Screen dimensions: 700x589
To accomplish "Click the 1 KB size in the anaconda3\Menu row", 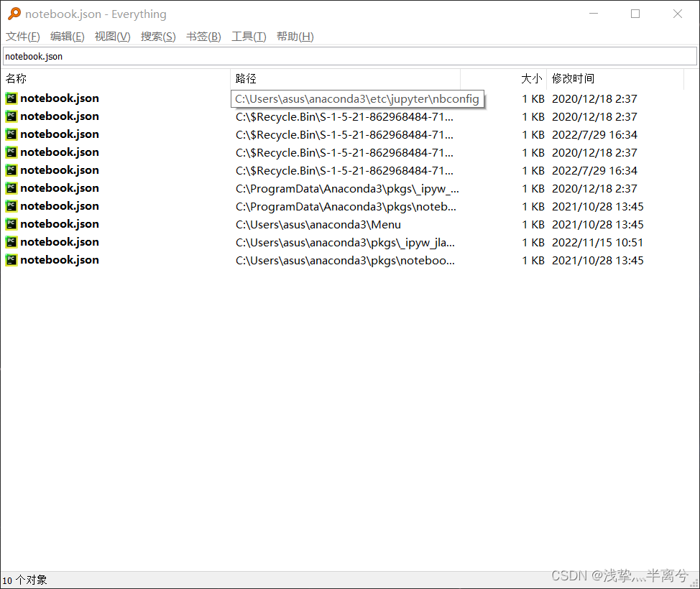I will click(533, 224).
